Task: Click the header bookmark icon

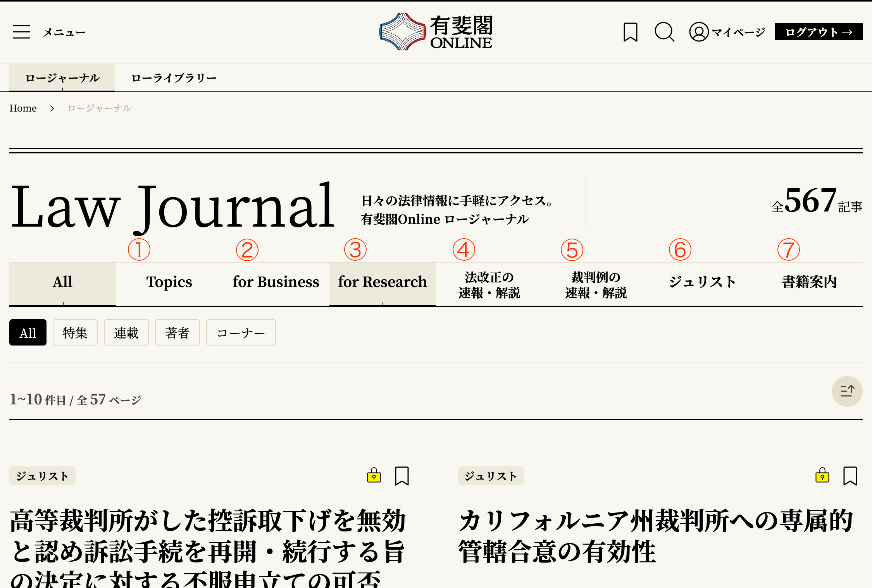Action: [630, 32]
